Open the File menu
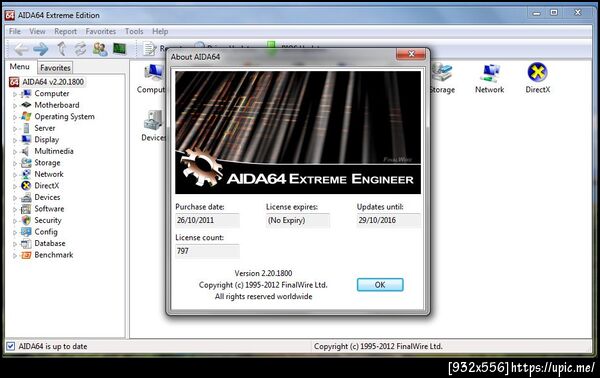Image resolution: width=600 pixels, height=378 pixels. [x=15, y=31]
